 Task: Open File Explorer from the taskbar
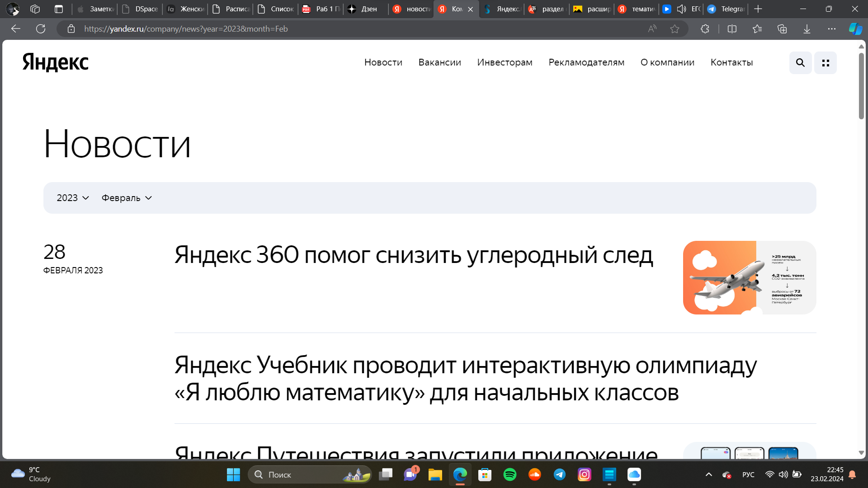[x=435, y=474]
